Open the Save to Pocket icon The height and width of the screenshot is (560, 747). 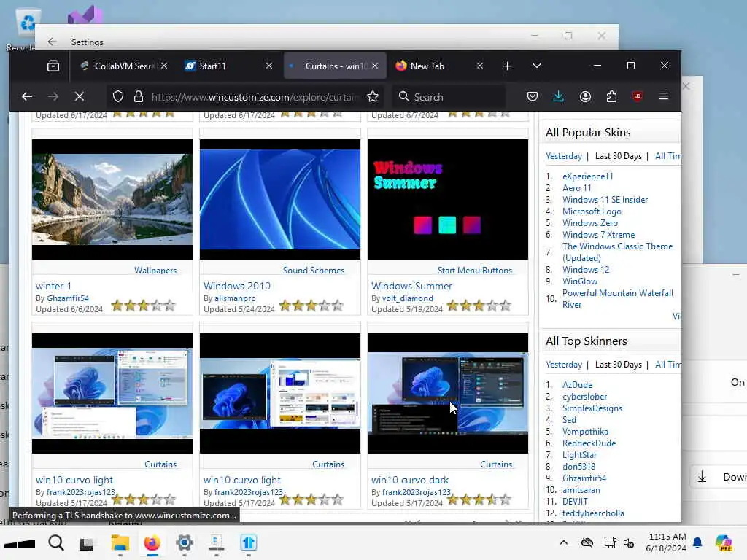tap(532, 97)
